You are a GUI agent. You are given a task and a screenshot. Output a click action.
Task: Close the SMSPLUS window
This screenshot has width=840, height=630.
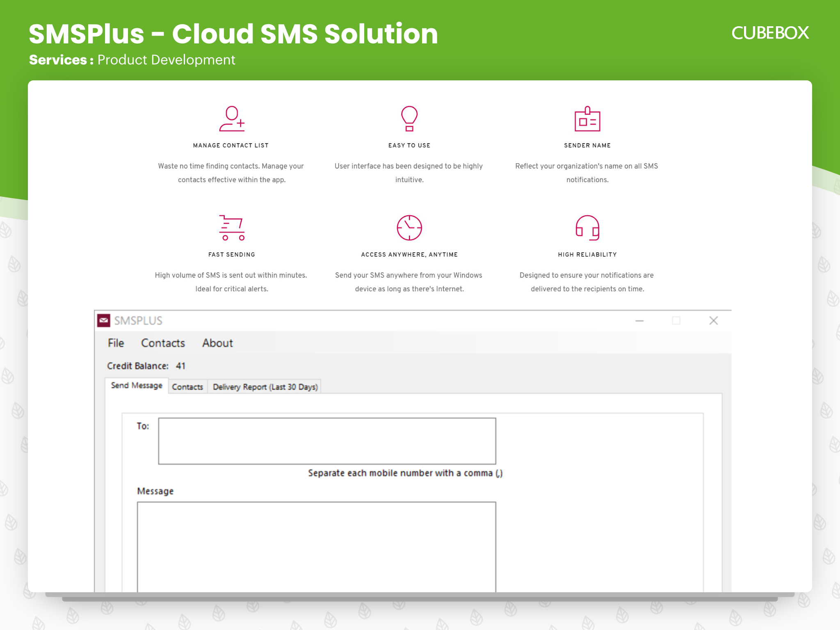714,321
